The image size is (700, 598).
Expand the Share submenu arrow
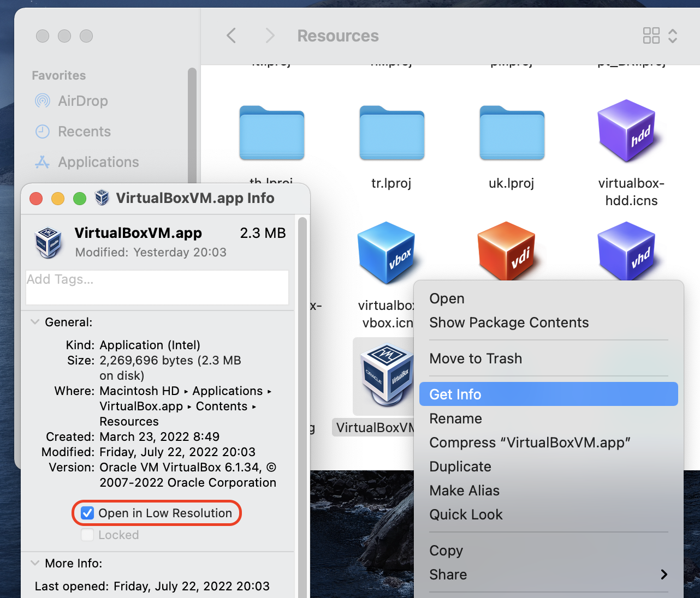pyautogui.click(x=663, y=575)
